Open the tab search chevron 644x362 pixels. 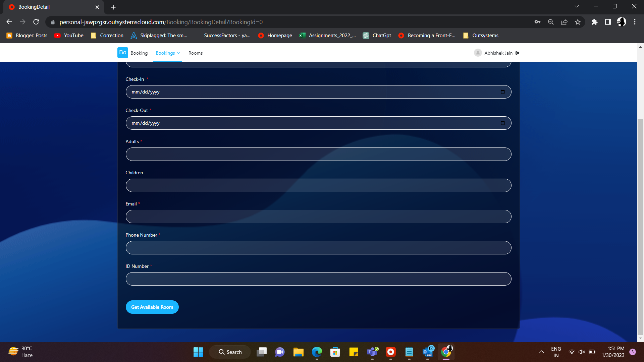pos(577,6)
